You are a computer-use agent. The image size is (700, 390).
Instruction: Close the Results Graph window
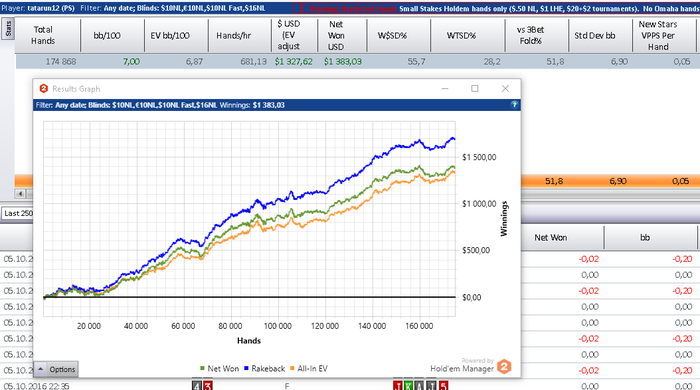click(x=505, y=88)
